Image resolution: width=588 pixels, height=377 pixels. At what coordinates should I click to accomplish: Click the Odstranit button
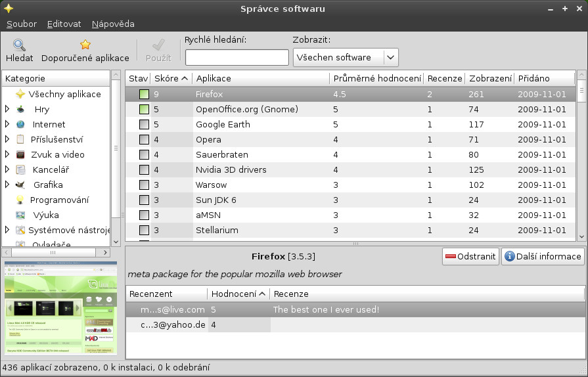(x=470, y=256)
